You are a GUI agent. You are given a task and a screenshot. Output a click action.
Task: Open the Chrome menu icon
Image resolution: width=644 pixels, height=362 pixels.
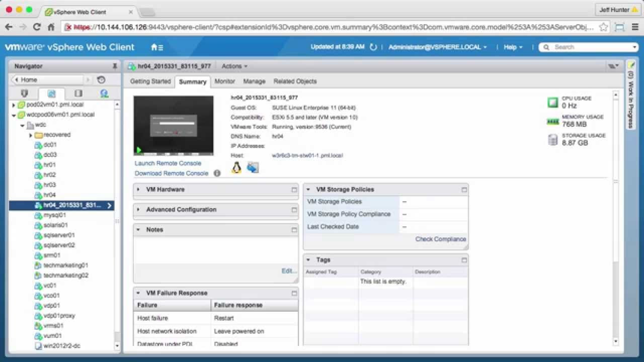click(x=634, y=27)
